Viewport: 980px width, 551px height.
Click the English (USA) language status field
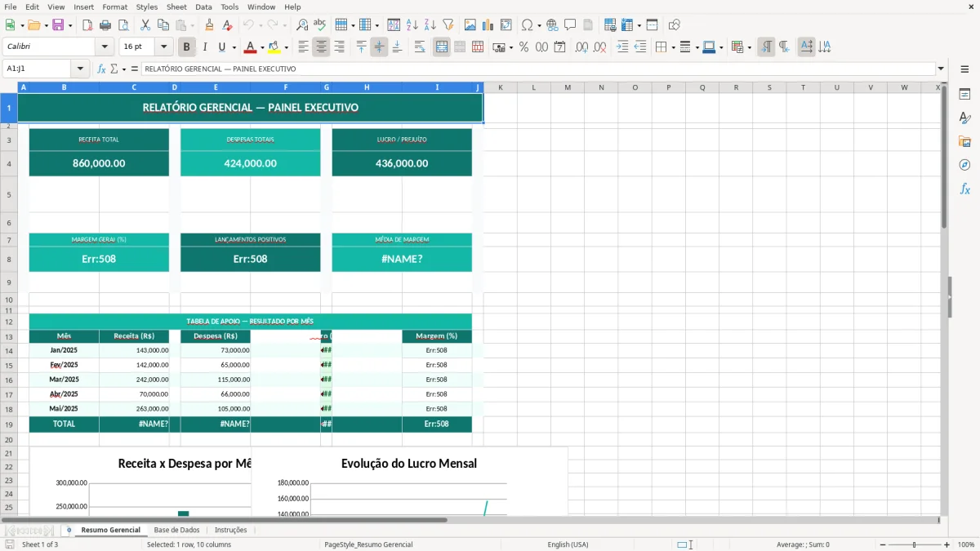(x=568, y=544)
